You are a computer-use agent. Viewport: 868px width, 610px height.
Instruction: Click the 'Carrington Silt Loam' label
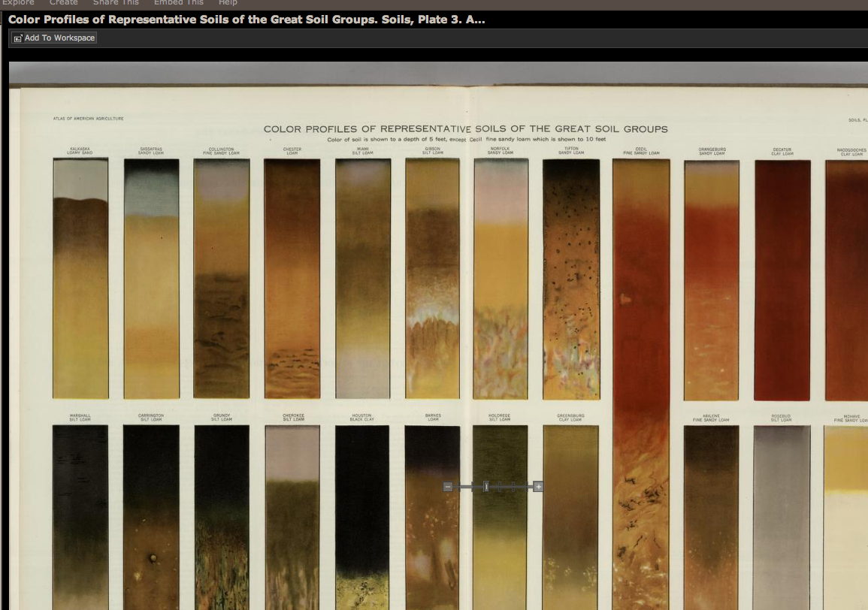click(151, 418)
